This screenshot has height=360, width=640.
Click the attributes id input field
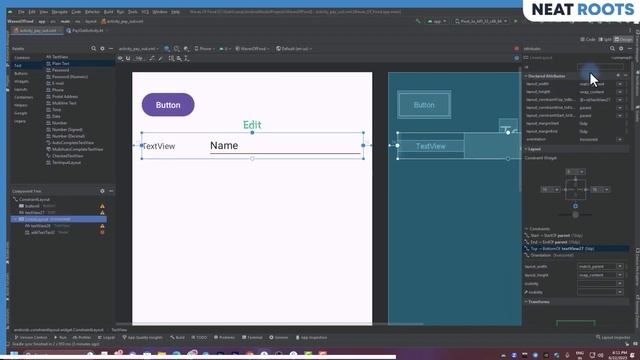[x=600, y=67]
